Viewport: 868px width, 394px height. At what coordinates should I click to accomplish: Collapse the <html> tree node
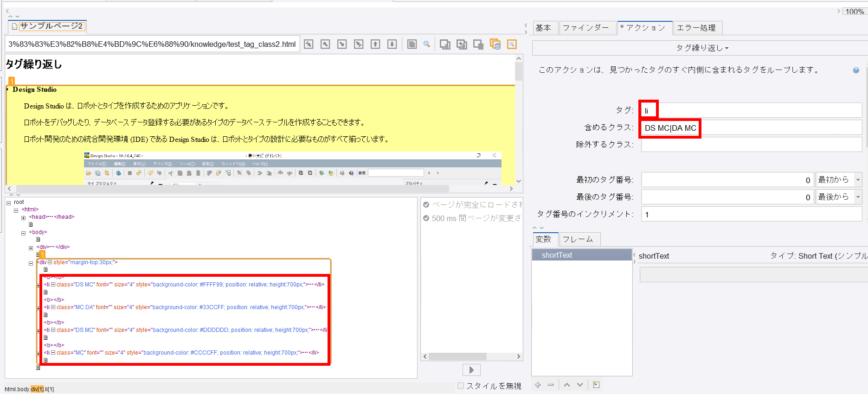(16, 210)
